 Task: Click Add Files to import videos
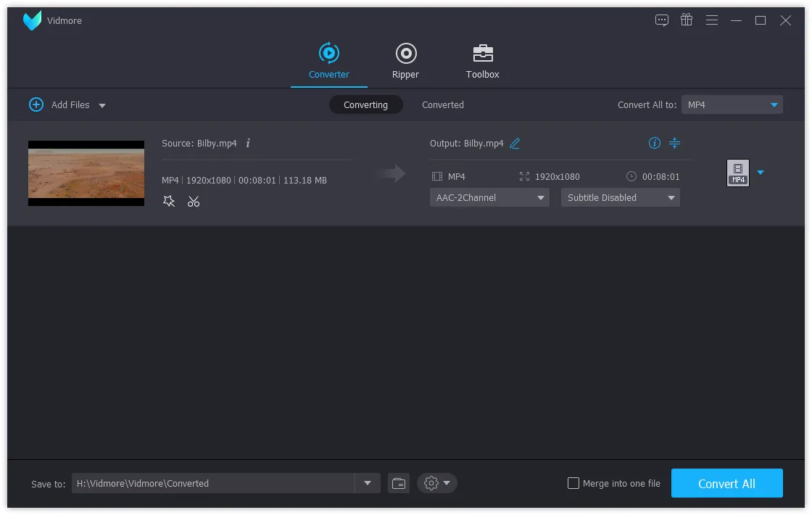click(x=59, y=104)
